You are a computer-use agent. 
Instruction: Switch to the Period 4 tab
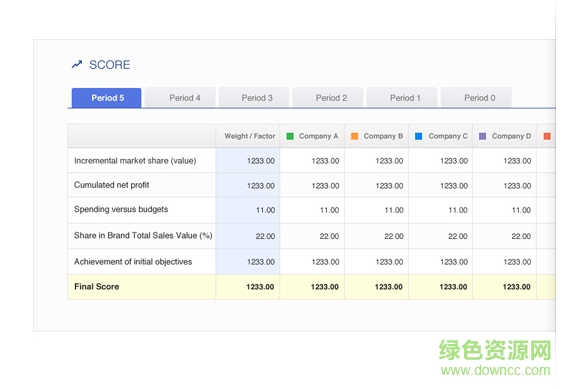180,98
